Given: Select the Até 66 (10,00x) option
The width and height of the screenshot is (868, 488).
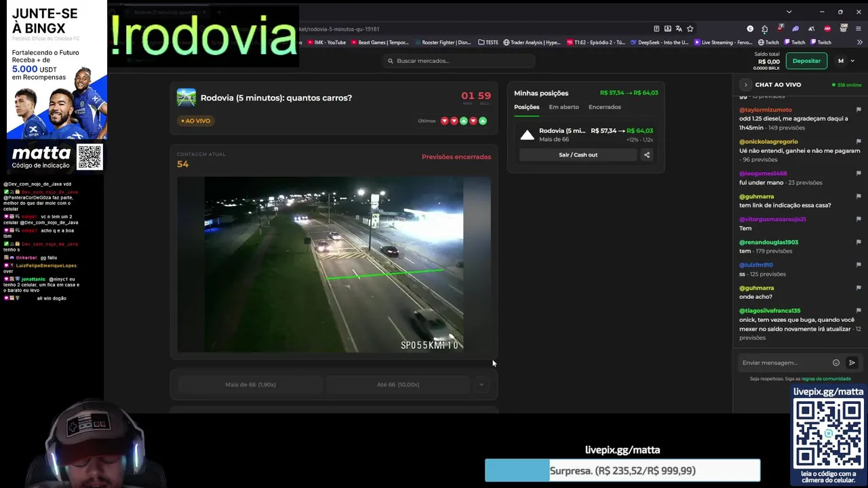Looking at the screenshot, I should pos(398,384).
